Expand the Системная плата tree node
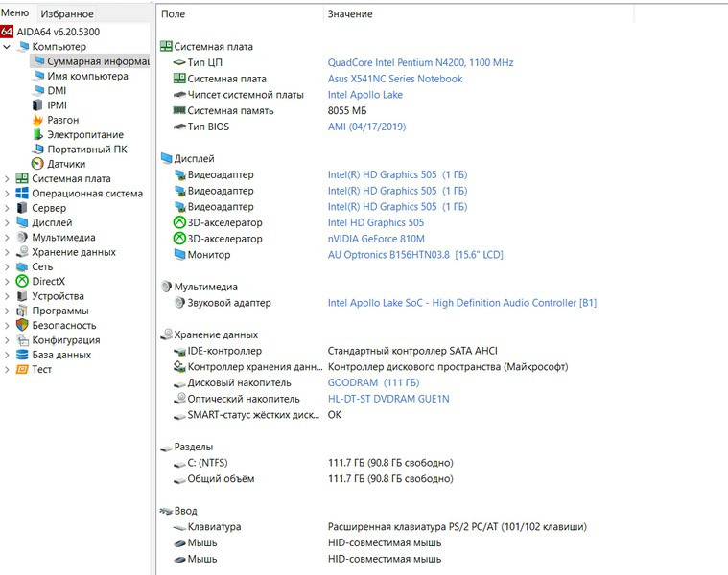Image resolution: width=728 pixels, height=575 pixels. [x=8, y=179]
